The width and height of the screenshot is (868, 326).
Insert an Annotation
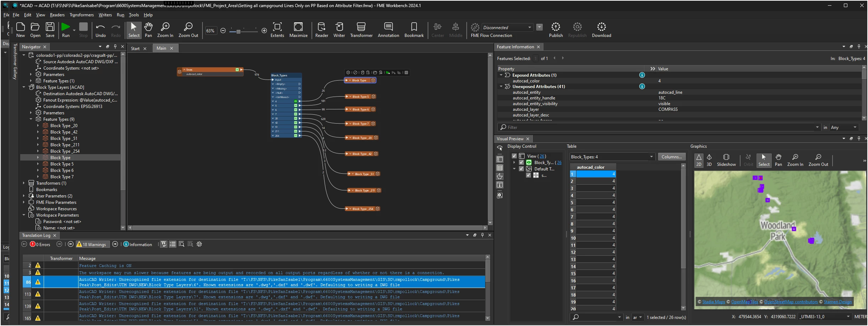[x=388, y=30]
